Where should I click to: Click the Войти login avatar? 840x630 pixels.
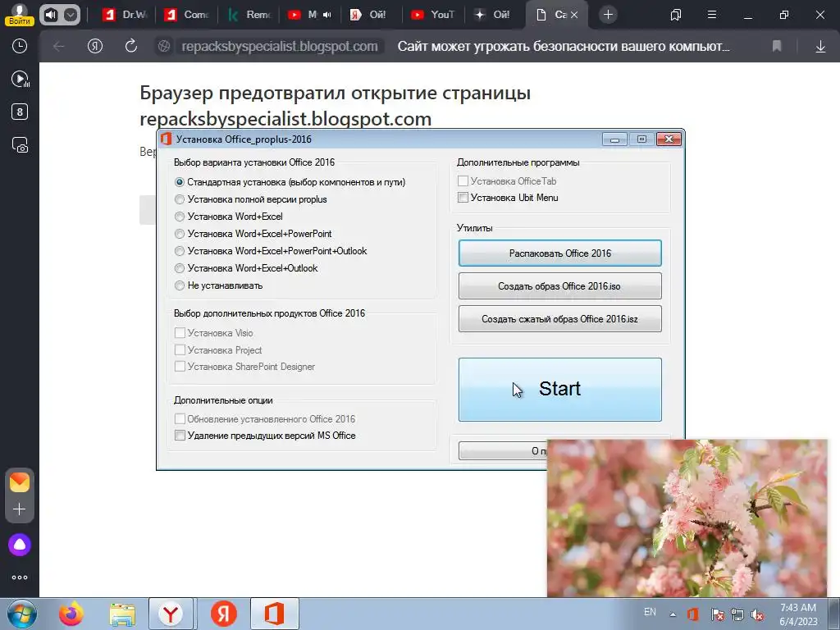click(x=20, y=14)
